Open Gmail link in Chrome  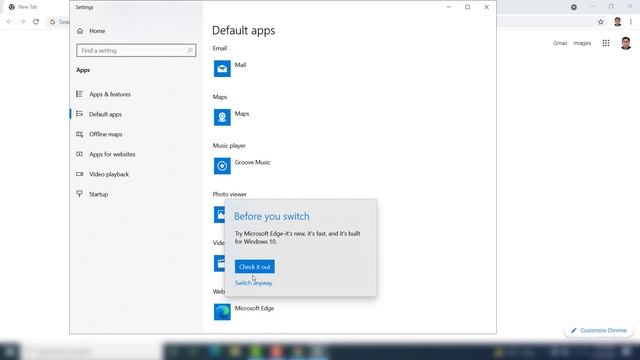(x=560, y=43)
